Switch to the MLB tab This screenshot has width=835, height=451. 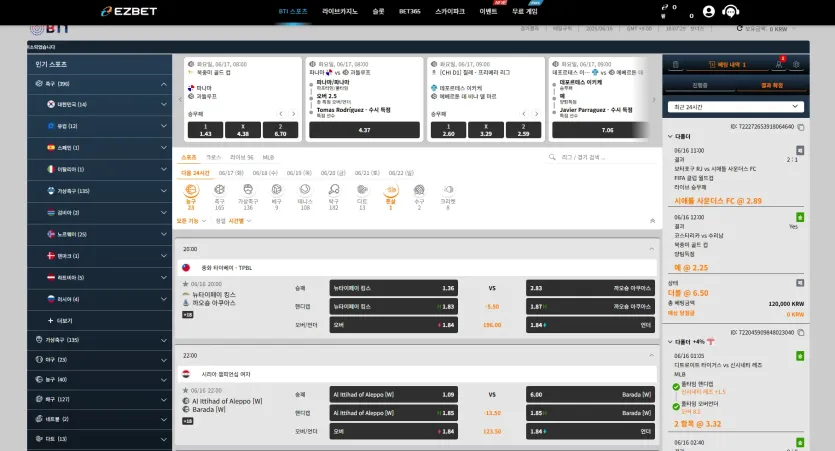[268, 157]
